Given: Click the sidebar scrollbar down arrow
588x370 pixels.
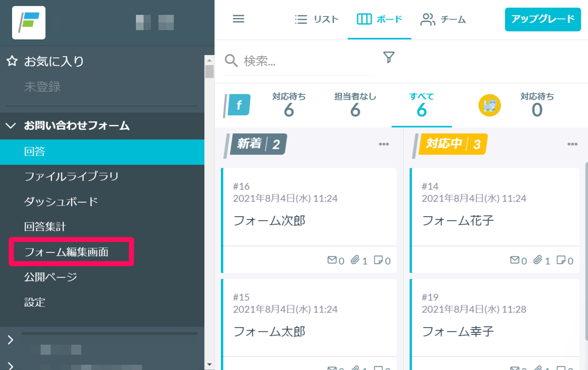Looking at the screenshot, I should coord(209,365).
